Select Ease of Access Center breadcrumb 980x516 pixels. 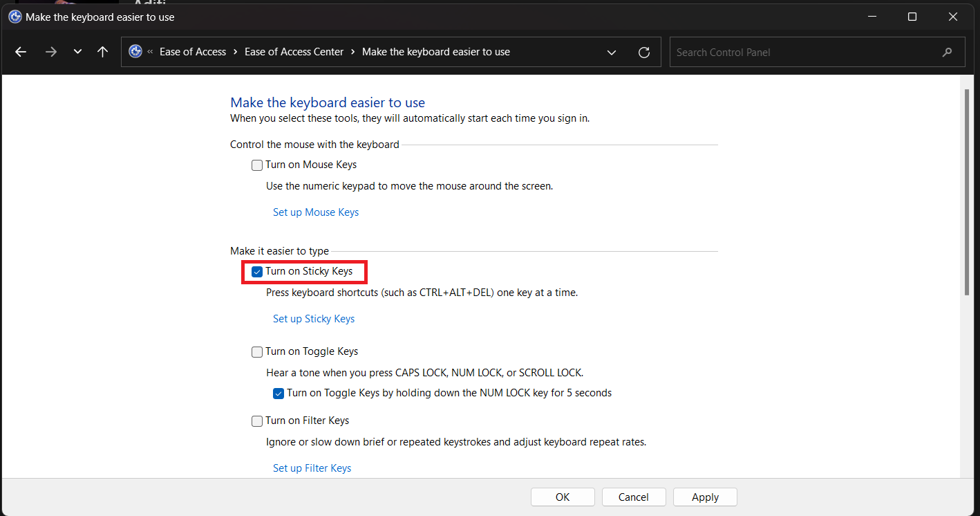294,52
